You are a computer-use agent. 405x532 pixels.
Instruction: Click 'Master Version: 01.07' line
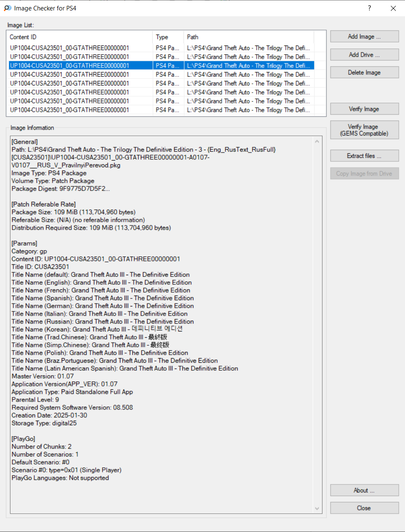coord(42,376)
